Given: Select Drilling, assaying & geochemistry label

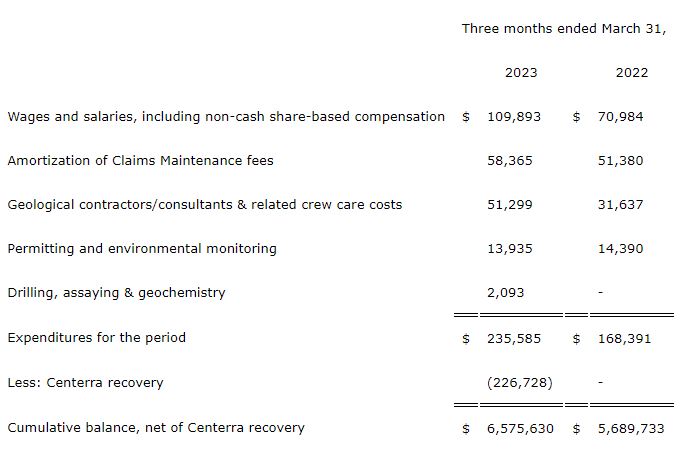Looking at the screenshot, I should click(116, 293).
